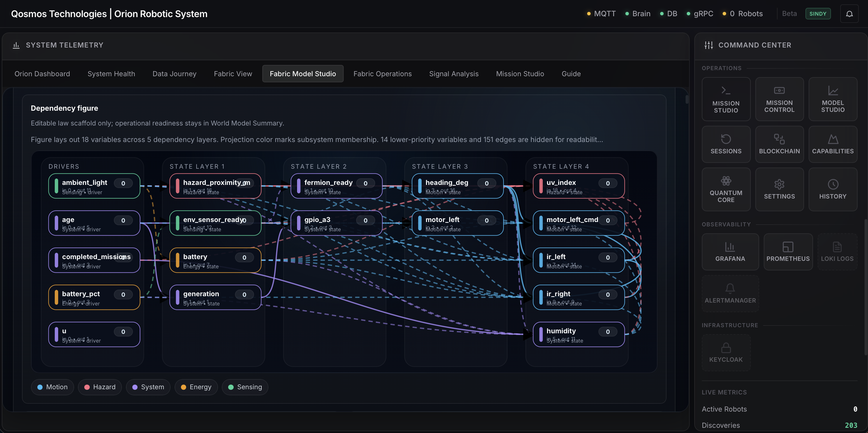The width and height of the screenshot is (868, 433).
Task: Click the Energy legend color dot
Action: point(184,387)
